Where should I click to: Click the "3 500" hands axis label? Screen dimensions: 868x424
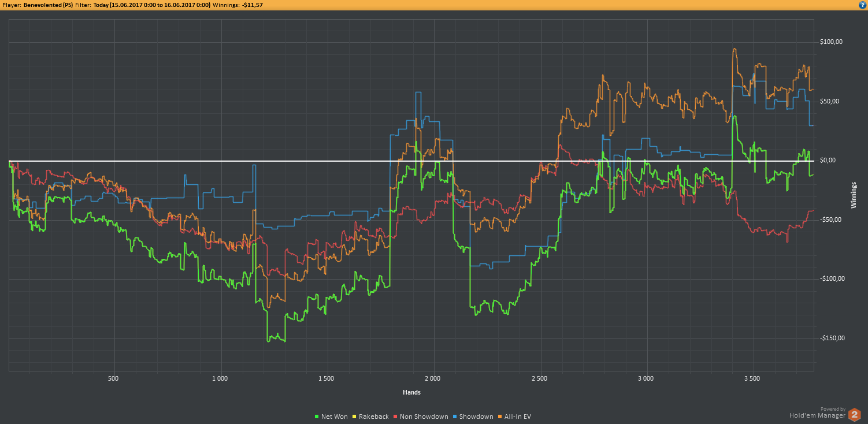pos(753,379)
